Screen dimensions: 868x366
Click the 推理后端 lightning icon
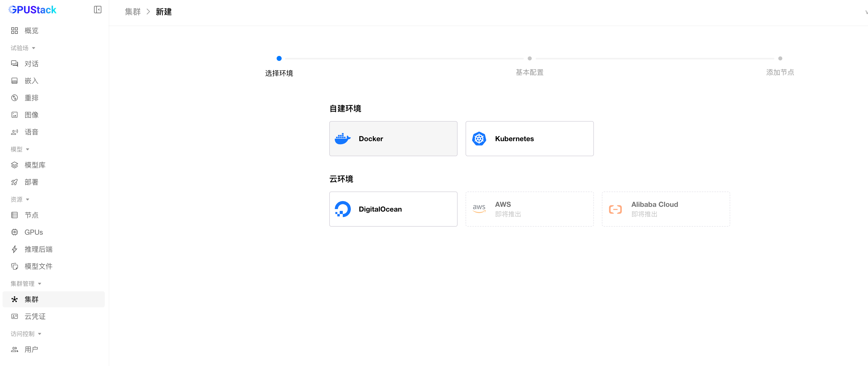coord(15,249)
